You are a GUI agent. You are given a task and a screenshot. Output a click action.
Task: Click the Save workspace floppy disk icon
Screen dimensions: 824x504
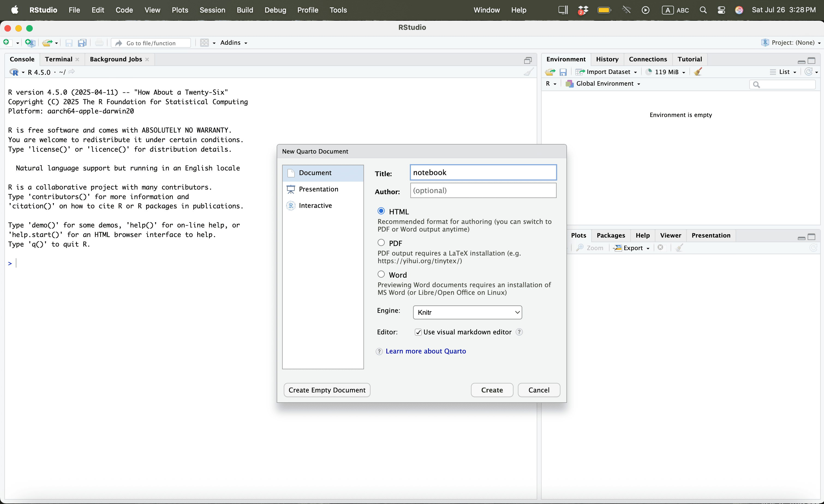[x=563, y=72]
